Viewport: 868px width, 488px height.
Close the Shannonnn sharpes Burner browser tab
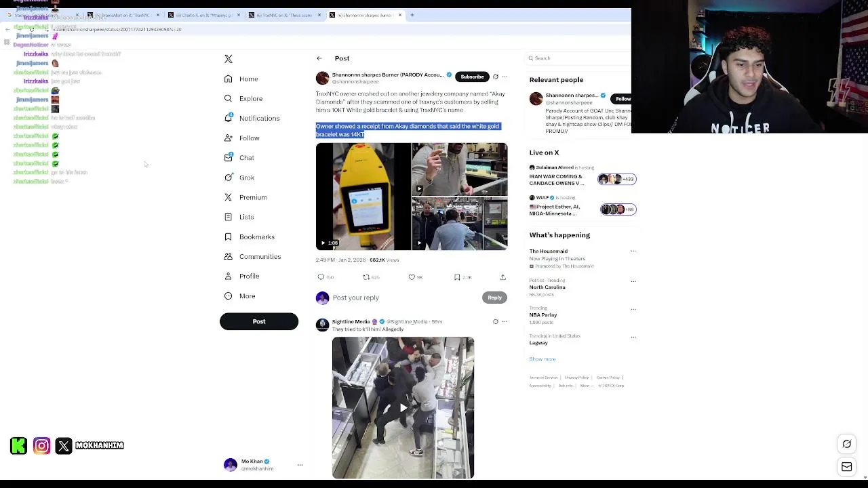tap(400, 15)
